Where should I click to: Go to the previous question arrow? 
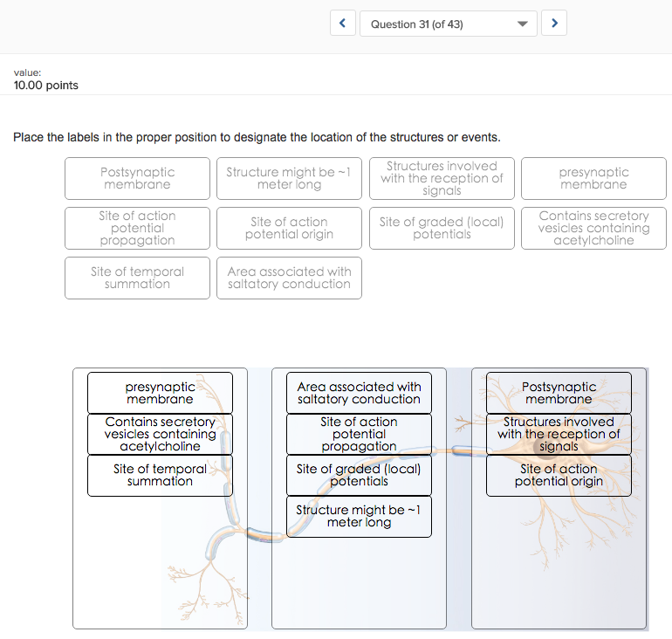(343, 24)
